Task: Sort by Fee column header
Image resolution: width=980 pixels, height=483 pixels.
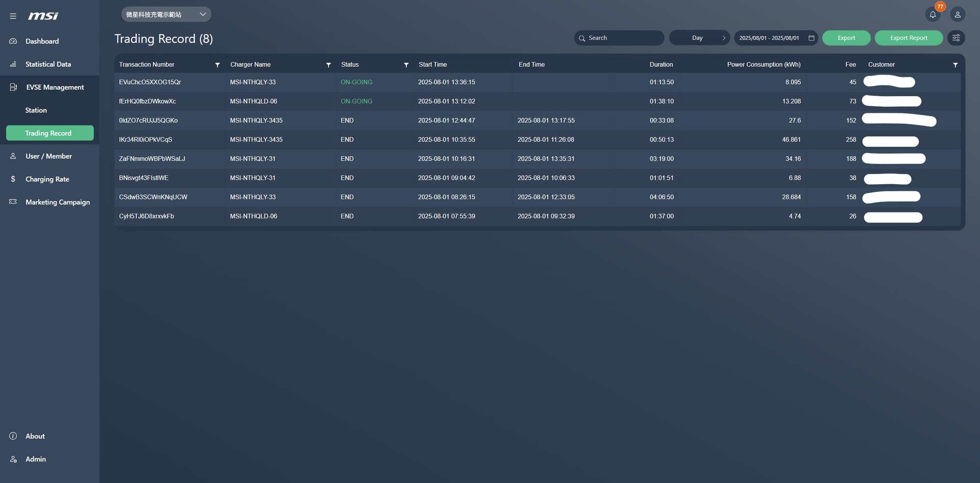Action: pos(850,64)
